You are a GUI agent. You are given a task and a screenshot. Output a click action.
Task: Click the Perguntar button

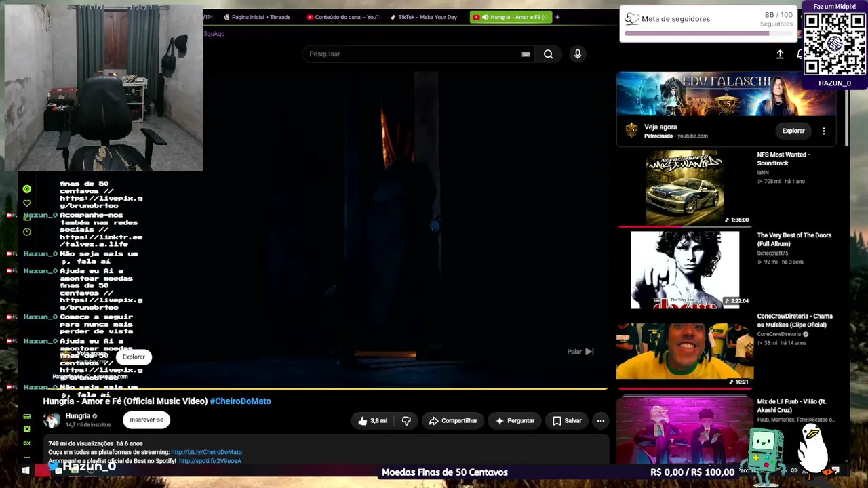[515, 421]
